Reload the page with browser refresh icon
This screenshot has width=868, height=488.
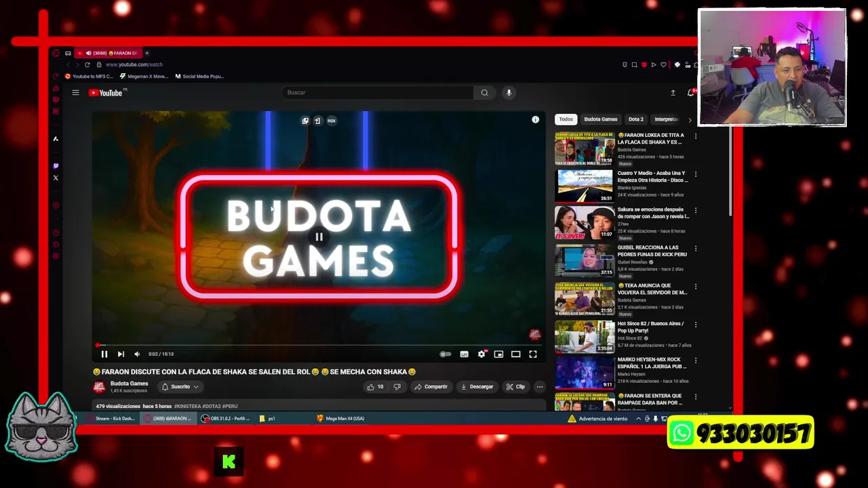pos(87,64)
